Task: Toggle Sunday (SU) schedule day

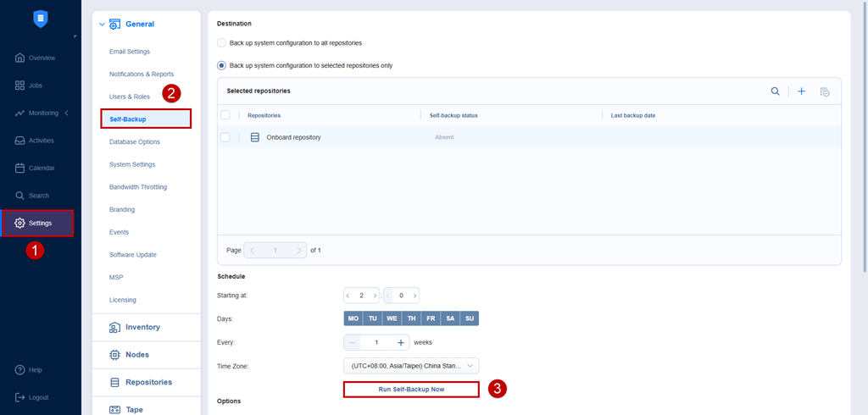Action: pos(470,318)
